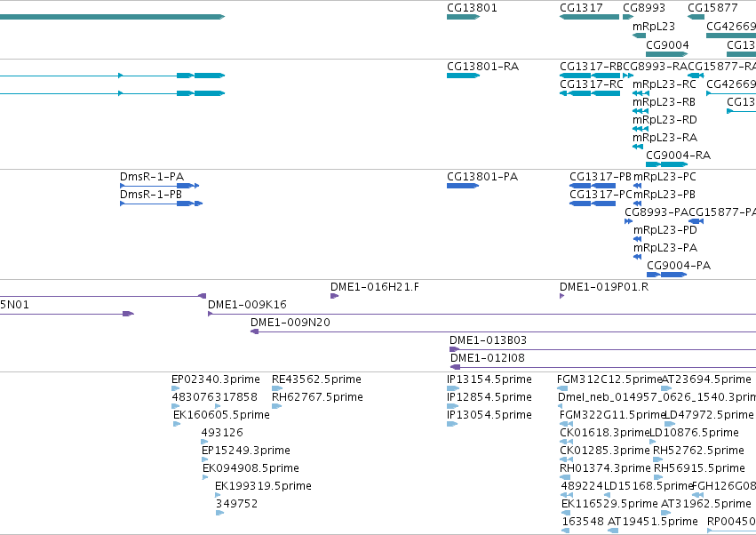Click the EP15249.3prime EST
This screenshot has width=756, height=535.
tap(205, 459)
